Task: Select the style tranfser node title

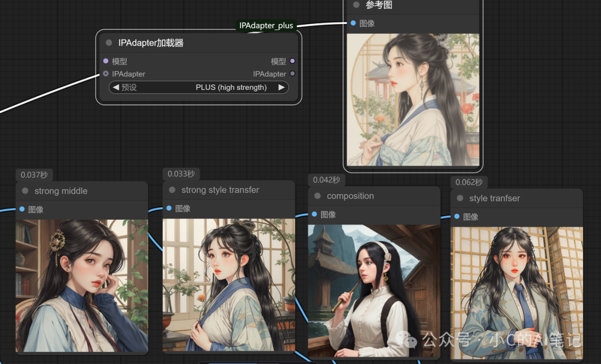Action: click(495, 198)
